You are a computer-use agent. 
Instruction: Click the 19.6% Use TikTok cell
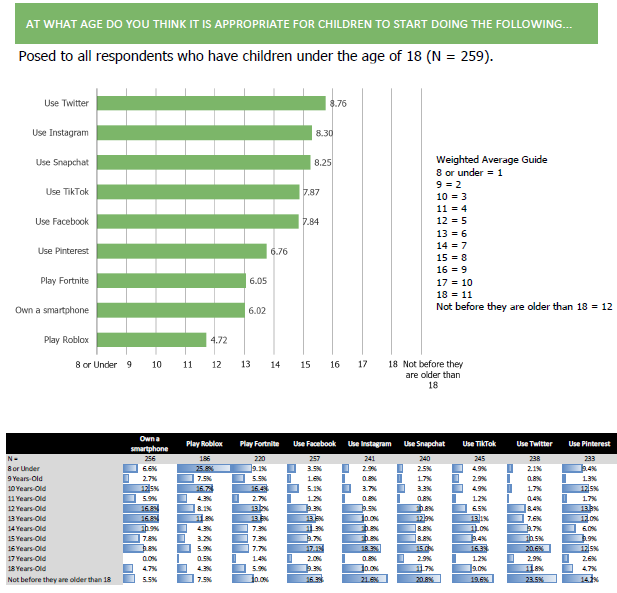pos(479,579)
